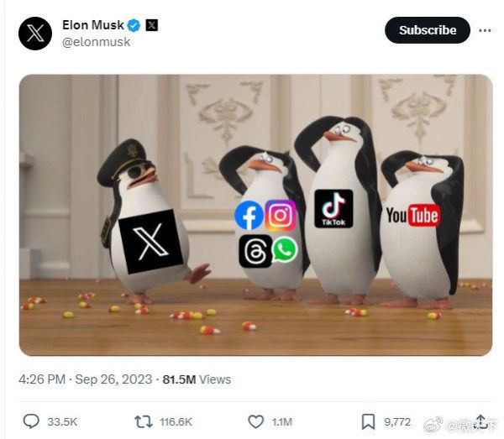Click the YouTube logo in the image
Screen dimensions: 504x439
pyautogui.click(x=412, y=215)
